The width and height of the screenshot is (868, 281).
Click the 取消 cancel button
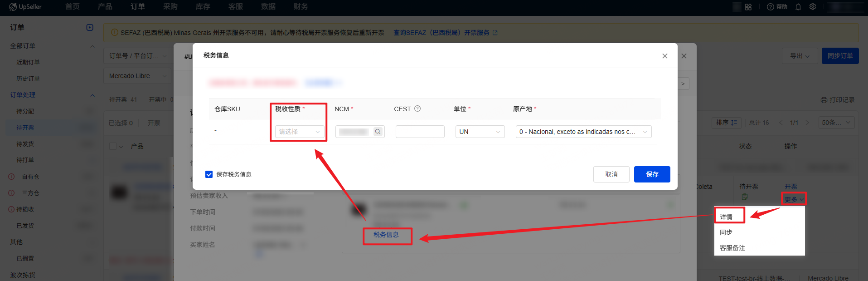[611, 174]
